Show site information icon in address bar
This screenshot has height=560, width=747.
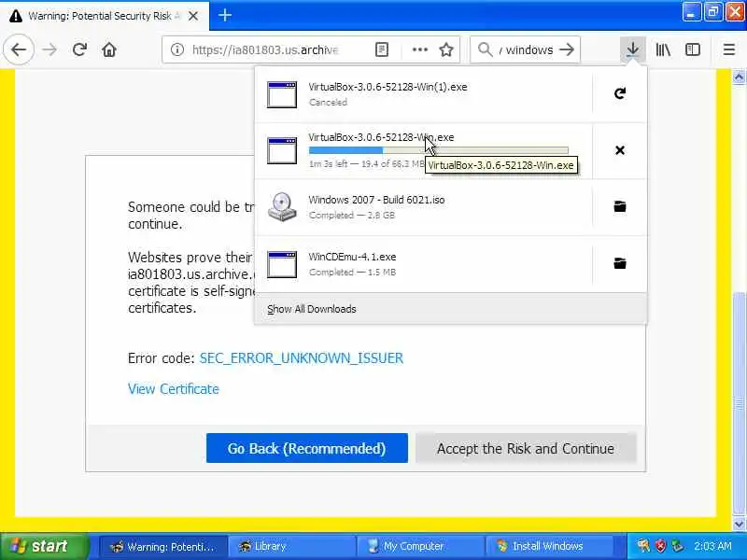click(177, 49)
